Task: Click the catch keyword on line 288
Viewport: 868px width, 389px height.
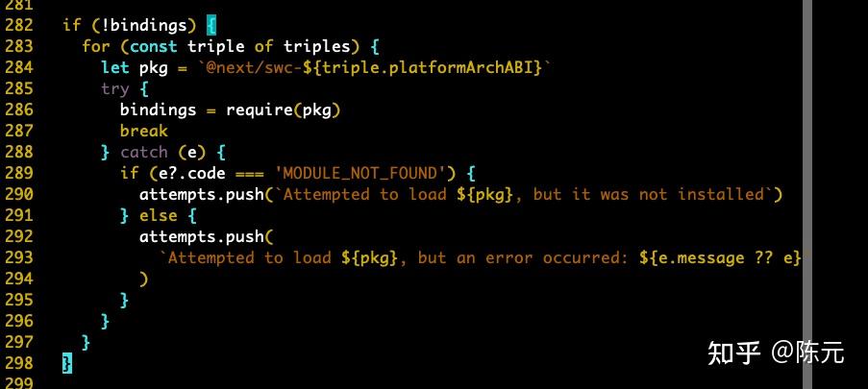Action: coord(144,152)
